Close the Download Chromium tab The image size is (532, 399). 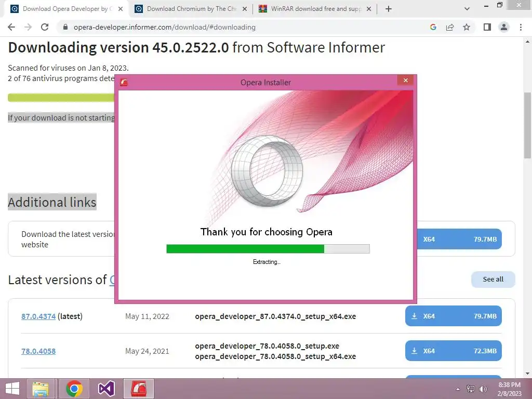tap(245, 9)
